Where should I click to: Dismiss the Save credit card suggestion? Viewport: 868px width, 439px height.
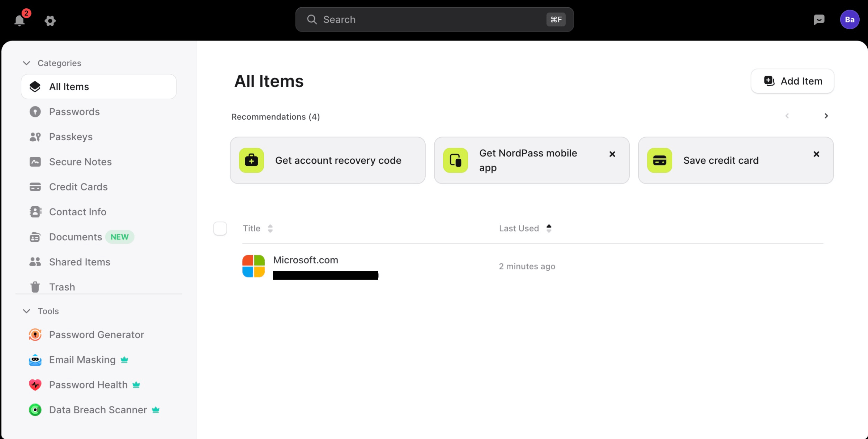(816, 154)
